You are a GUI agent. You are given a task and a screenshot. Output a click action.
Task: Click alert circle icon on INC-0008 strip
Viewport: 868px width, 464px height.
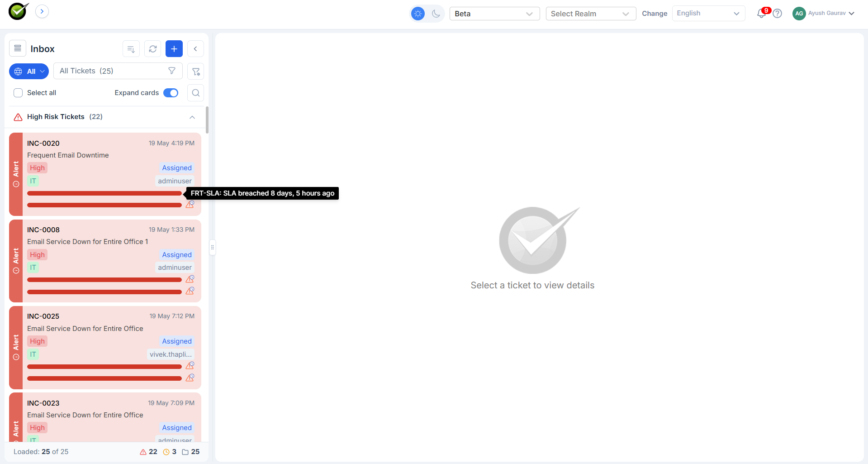tap(16, 271)
